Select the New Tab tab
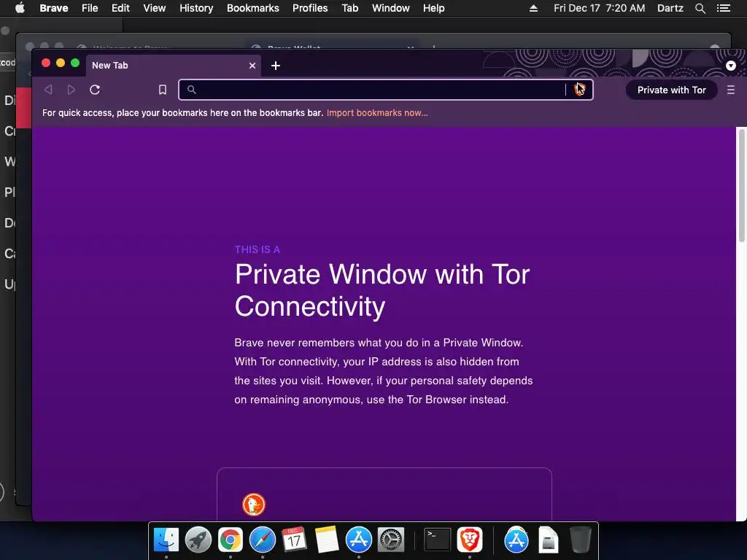This screenshot has width=747, height=560. 172,66
